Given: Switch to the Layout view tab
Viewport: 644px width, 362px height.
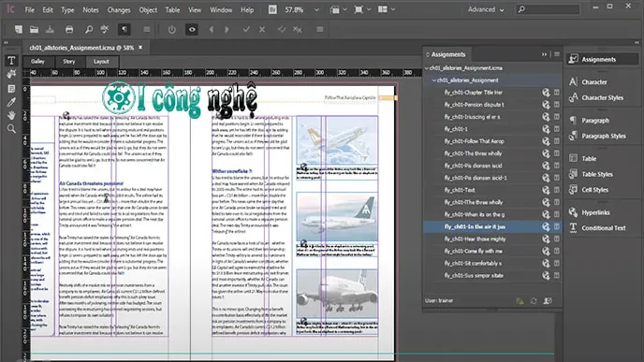Looking at the screenshot, I should pyautogui.click(x=101, y=62).
